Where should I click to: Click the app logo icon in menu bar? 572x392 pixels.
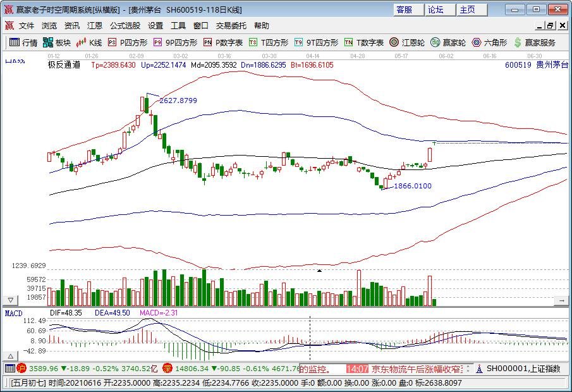coord(9,25)
